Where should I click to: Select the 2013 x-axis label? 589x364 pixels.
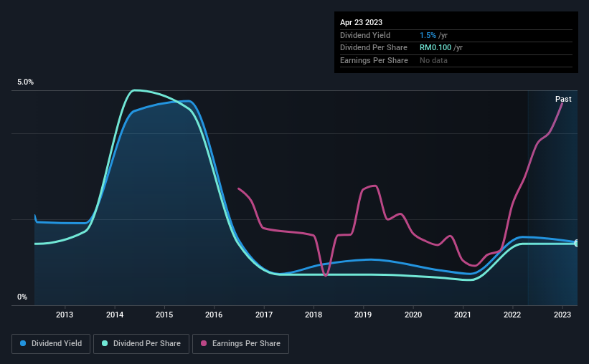65,315
